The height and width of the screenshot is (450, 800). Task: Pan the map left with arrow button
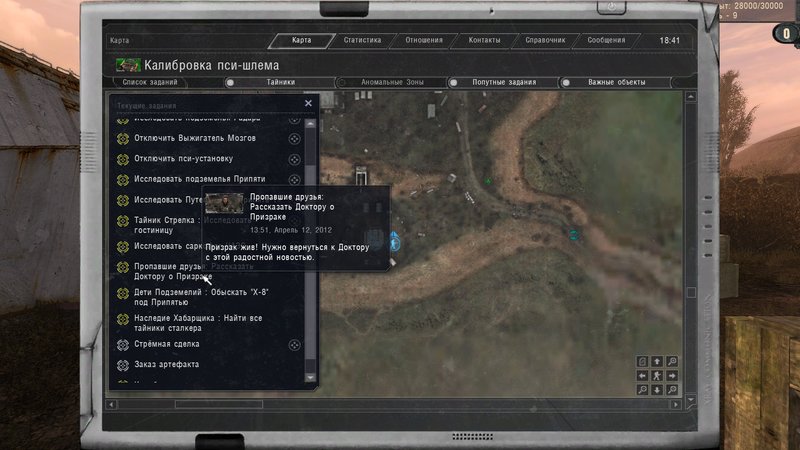[643, 375]
